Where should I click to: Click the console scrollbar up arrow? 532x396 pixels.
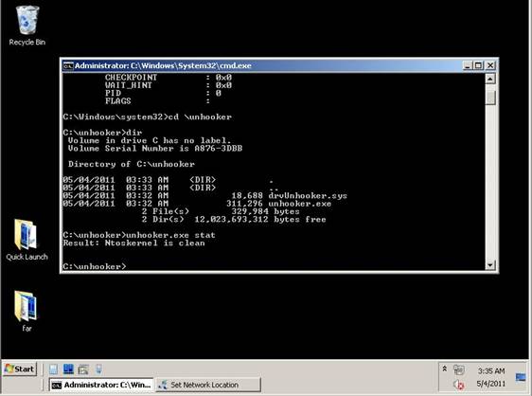click(x=490, y=79)
